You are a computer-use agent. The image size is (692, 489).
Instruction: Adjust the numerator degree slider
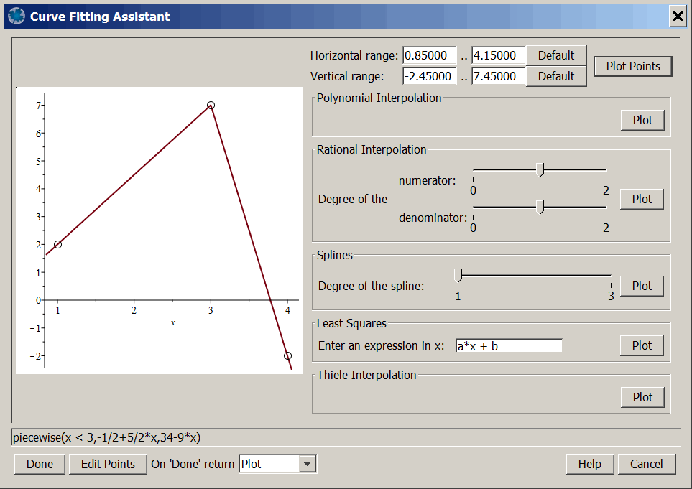click(x=540, y=169)
